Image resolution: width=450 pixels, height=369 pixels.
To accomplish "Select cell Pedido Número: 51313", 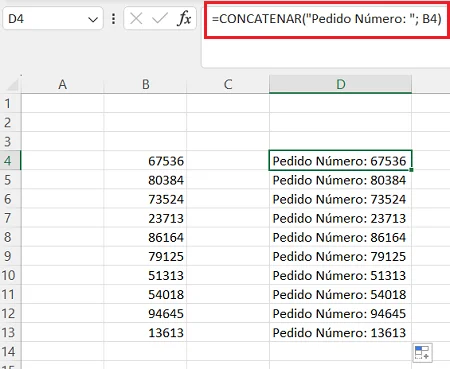I will click(340, 275).
